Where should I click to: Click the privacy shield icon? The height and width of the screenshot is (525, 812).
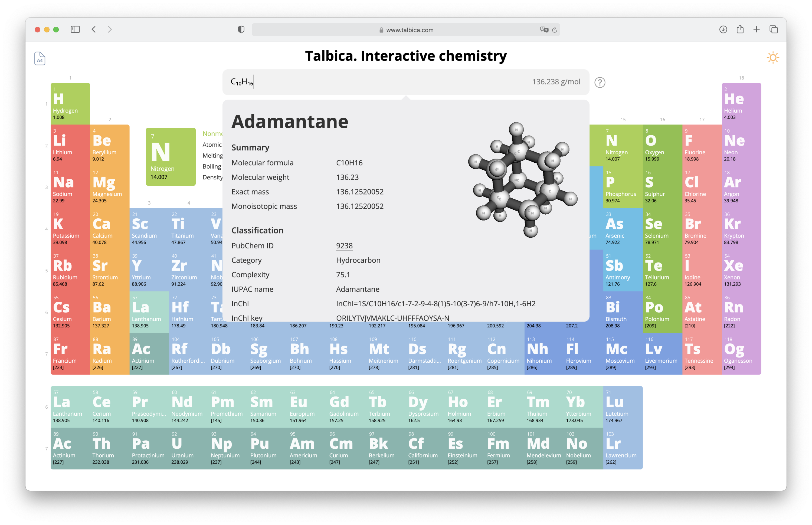tap(241, 30)
